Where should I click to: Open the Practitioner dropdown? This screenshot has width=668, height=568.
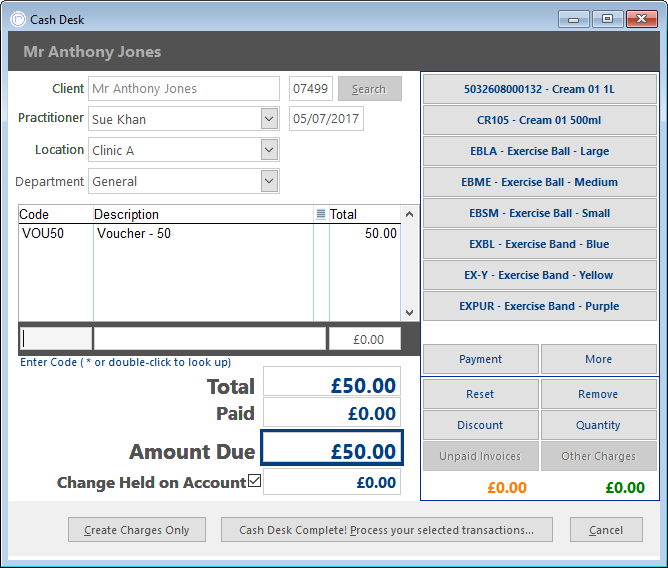(x=269, y=118)
